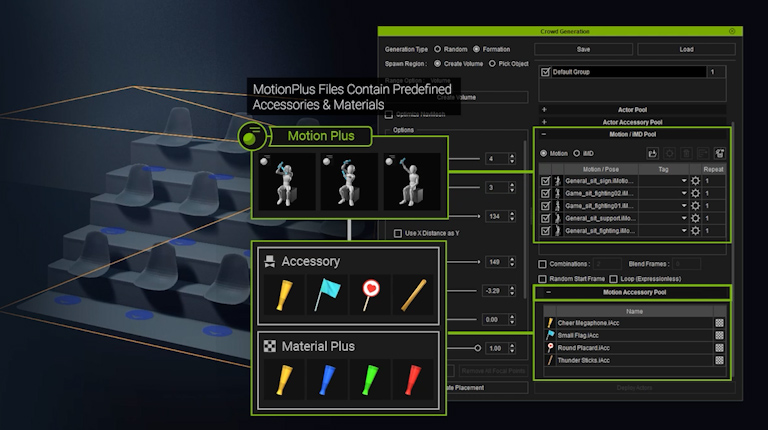The width and height of the screenshot is (768, 430).
Task: Click the load motion file icon in Motion pool
Action: [652, 153]
